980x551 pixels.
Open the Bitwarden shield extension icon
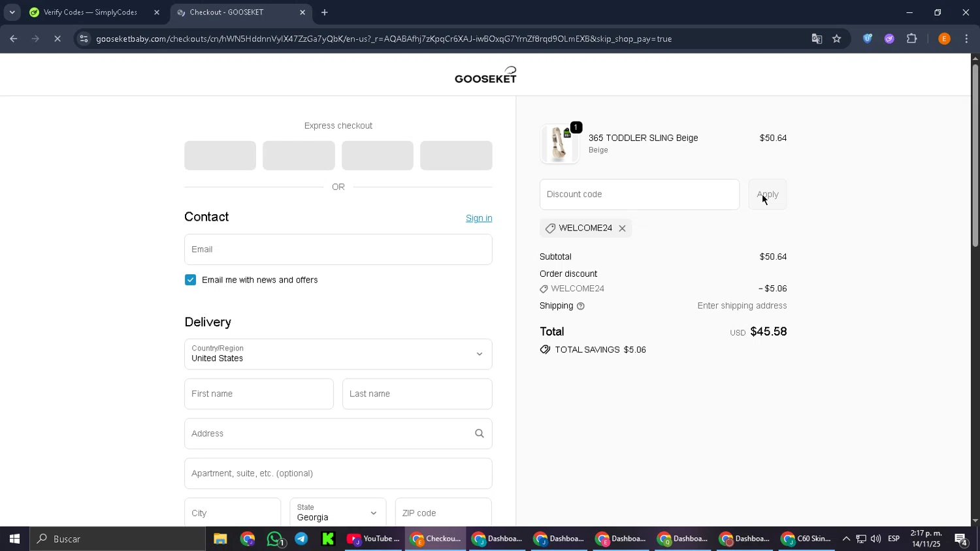pos(868,39)
